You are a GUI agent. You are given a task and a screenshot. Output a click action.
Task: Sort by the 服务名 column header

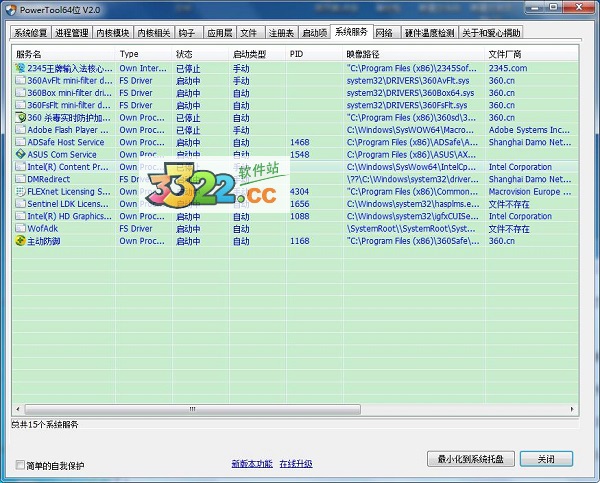point(64,54)
